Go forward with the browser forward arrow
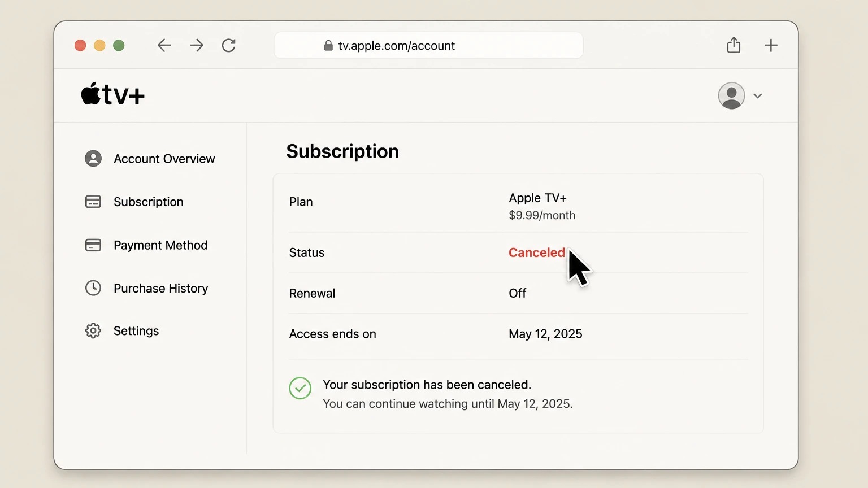Viewport: 868px width, 488px height. click(x=197, y=45)
